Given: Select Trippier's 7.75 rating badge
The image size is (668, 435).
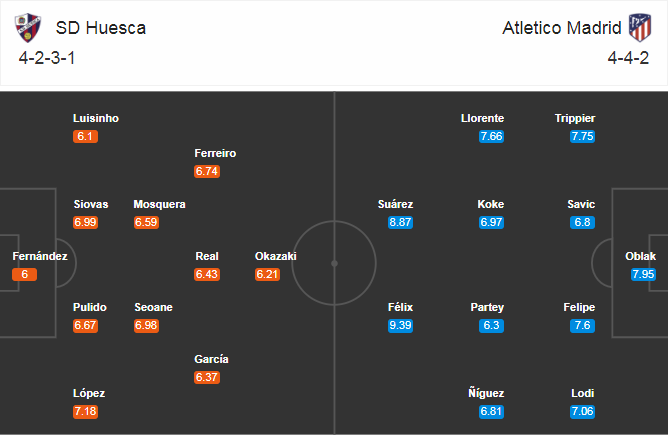Looking at the screenshot, I should pyautogui.click(x=582, y=136).
